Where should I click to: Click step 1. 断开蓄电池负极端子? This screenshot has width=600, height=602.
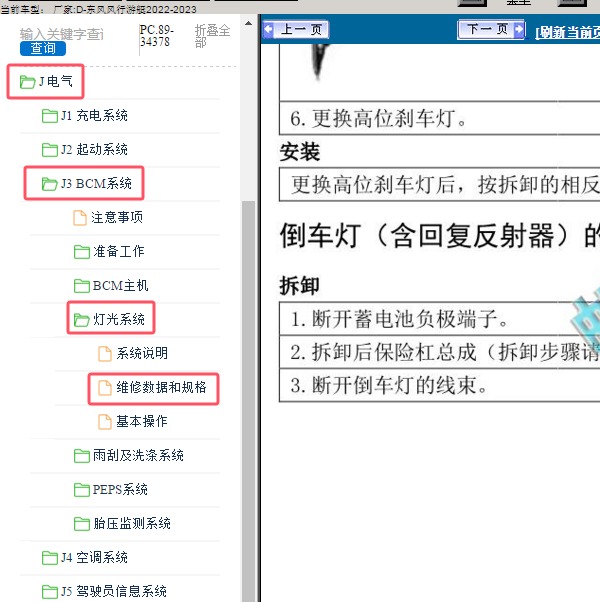pos(399,319)
